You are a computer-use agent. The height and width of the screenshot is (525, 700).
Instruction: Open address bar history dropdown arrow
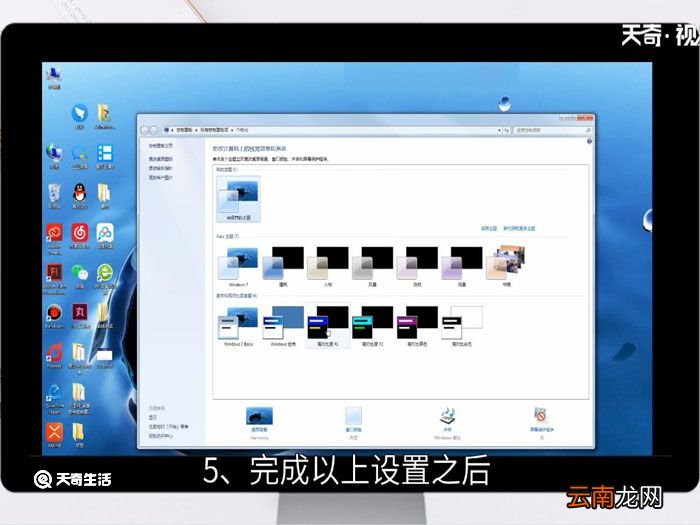pyautogui.click(x=499, y=130)
